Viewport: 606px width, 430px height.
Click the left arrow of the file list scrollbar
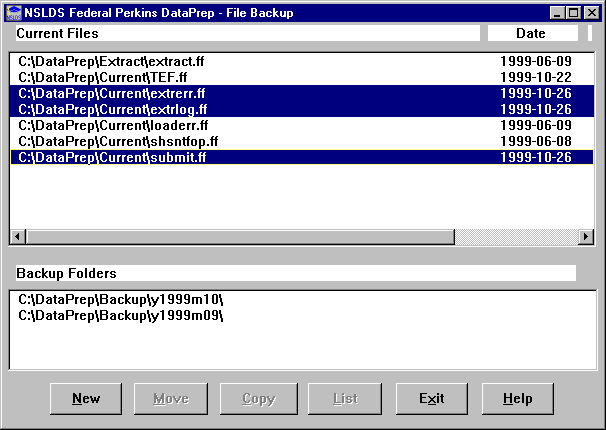(18, 236)
